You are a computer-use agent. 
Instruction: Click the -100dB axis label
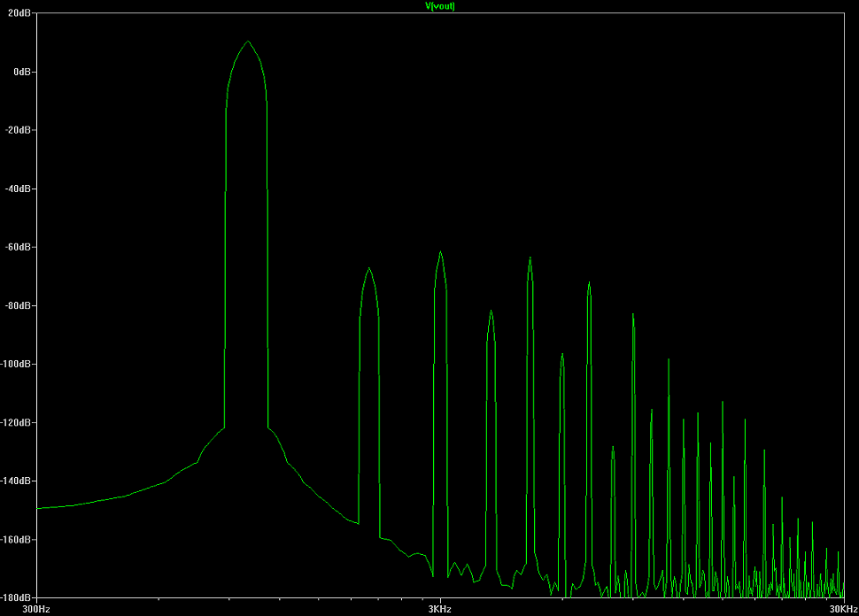pyautogui.click(x=16, y=364)
